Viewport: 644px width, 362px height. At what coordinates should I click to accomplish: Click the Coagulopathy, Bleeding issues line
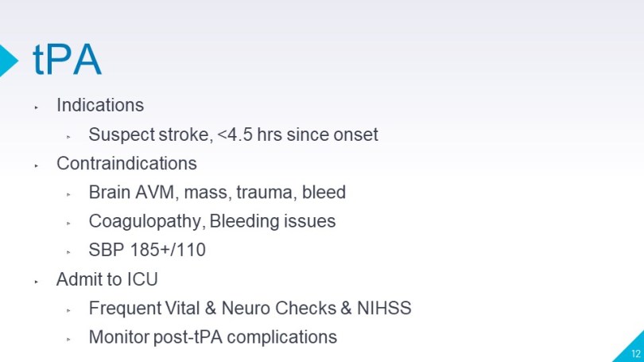point(211,221)
